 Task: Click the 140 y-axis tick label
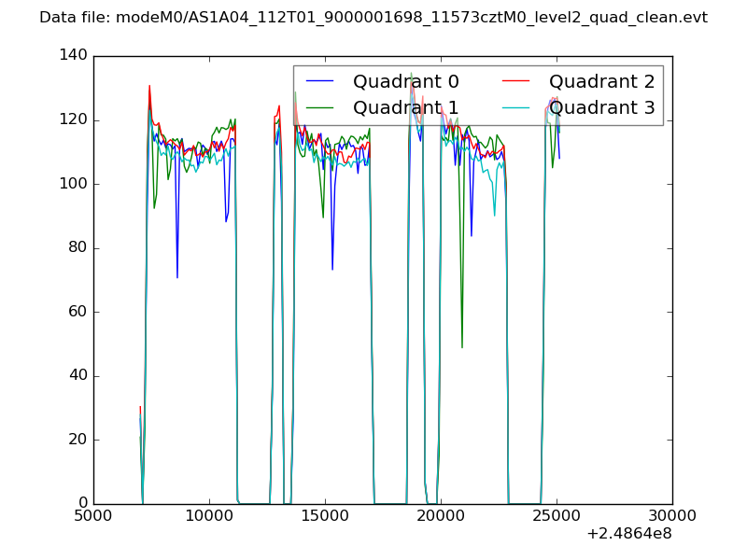coord(78,56)
